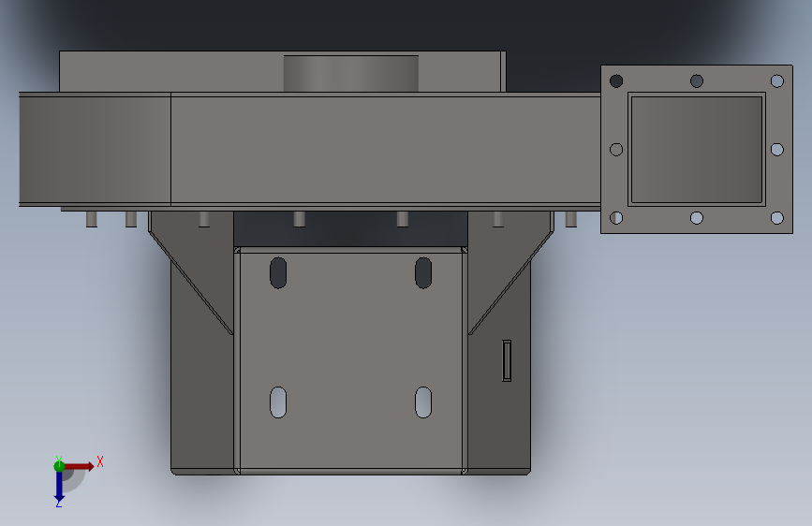
Task: Click the red X axis of the orientation triad
Action: 79,466
